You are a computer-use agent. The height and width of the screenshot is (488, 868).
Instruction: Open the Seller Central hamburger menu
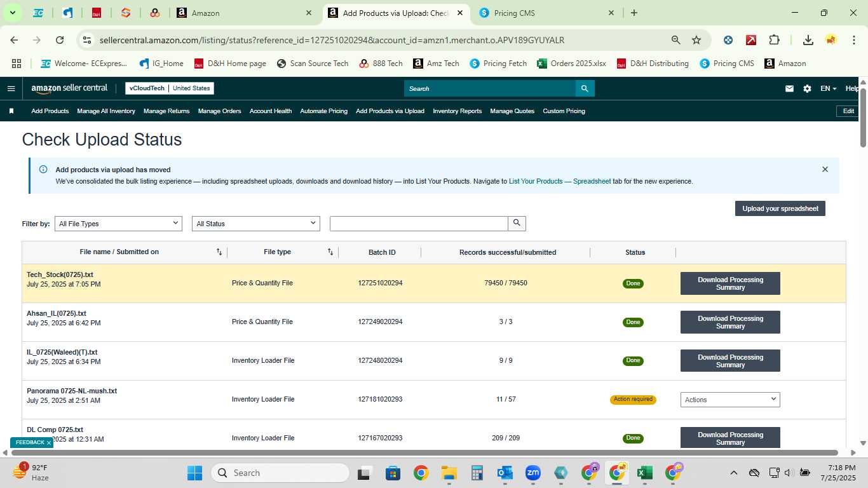click(x=11, y=88)
